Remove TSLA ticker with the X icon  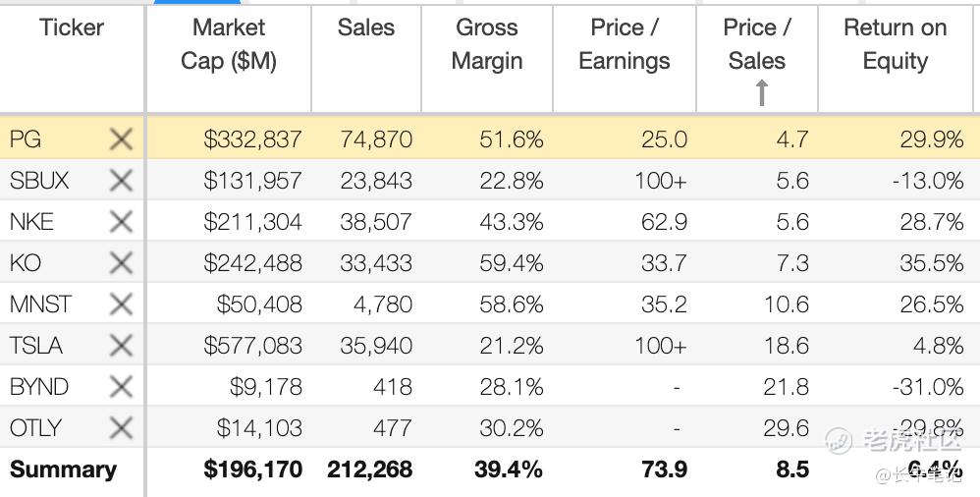121,346
